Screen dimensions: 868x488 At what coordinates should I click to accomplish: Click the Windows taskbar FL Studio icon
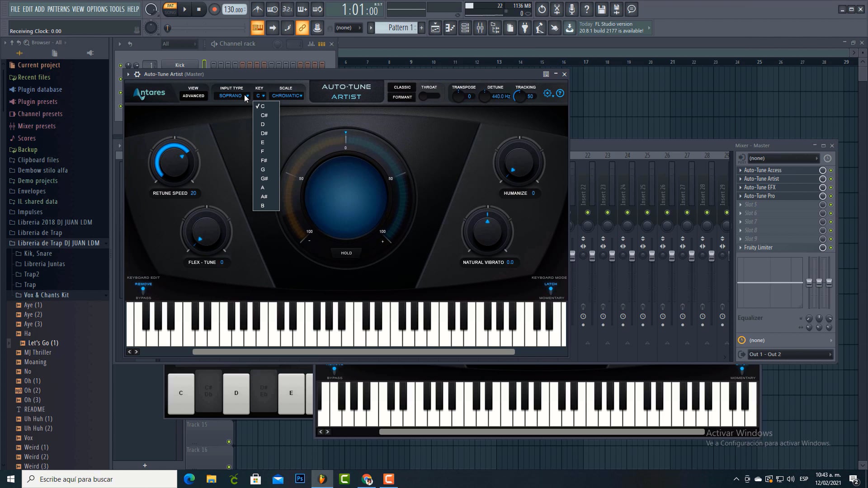tap(322, 479)
